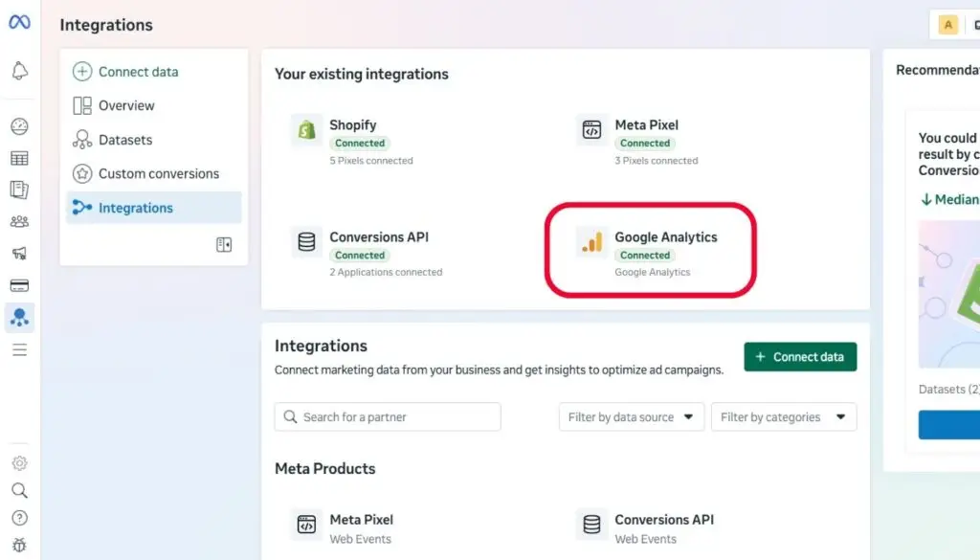Open the megaphone ads icon in sidebar

(x=19, y=253)
